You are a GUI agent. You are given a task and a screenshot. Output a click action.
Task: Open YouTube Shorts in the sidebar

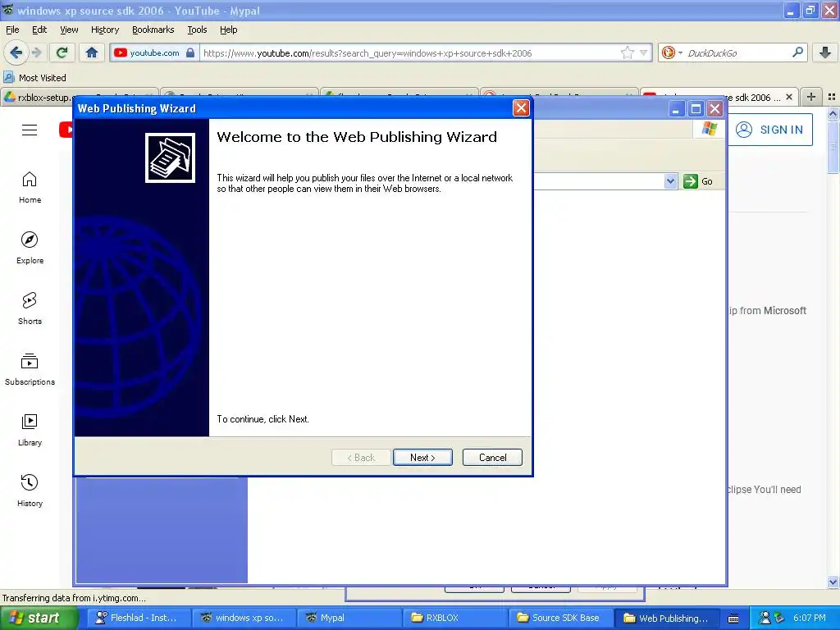point(30,308)
